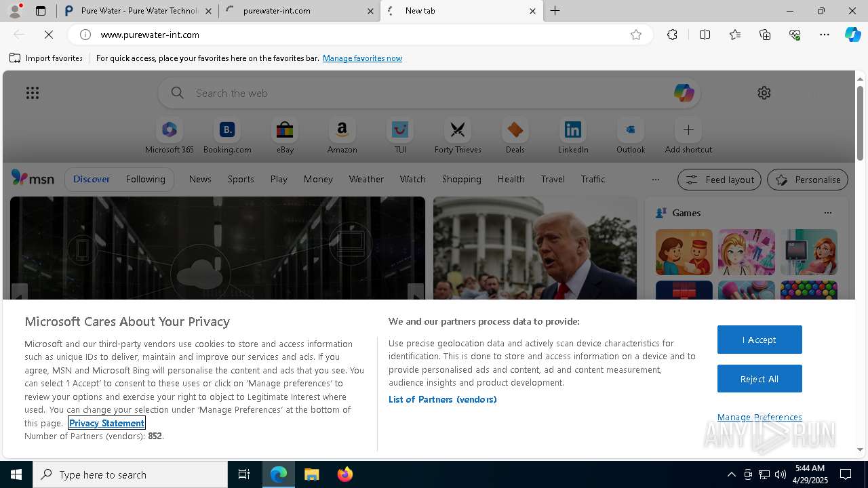
Task: Open the Privacy Statement link
Action: click(x=106, y=423)
